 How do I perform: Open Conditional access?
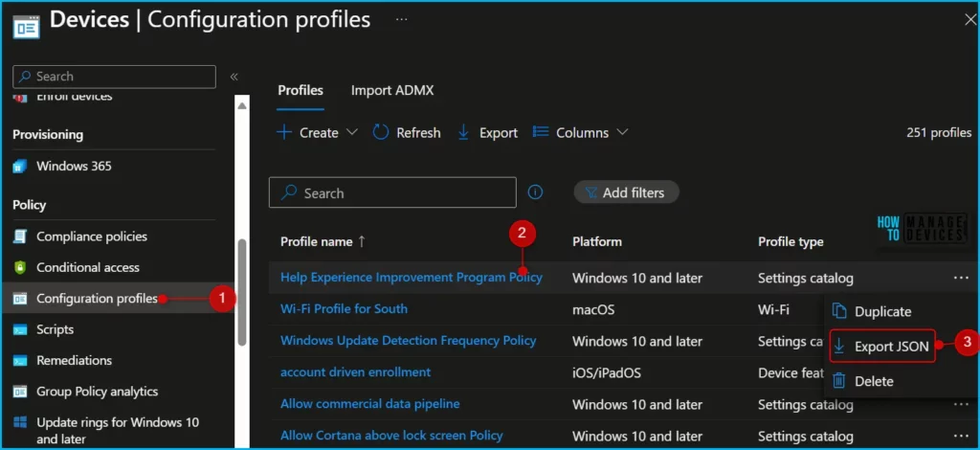(87, 267)
